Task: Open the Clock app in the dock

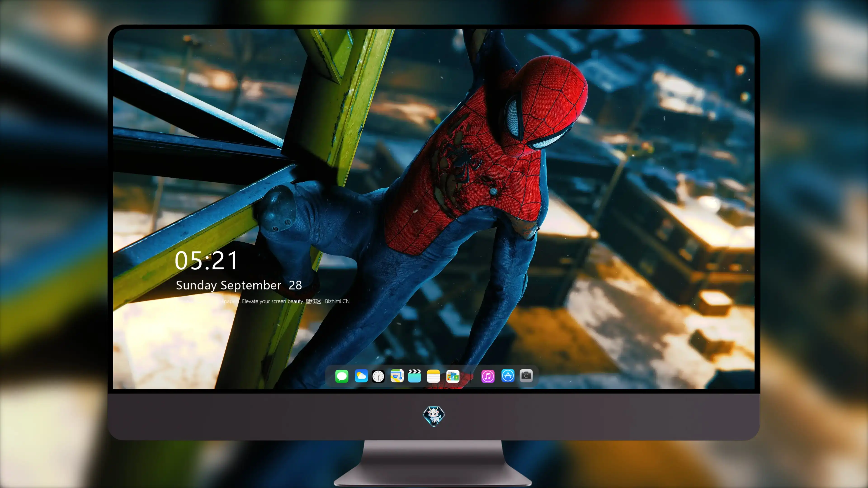Action: pyautogui.click(x=378, y=376)
